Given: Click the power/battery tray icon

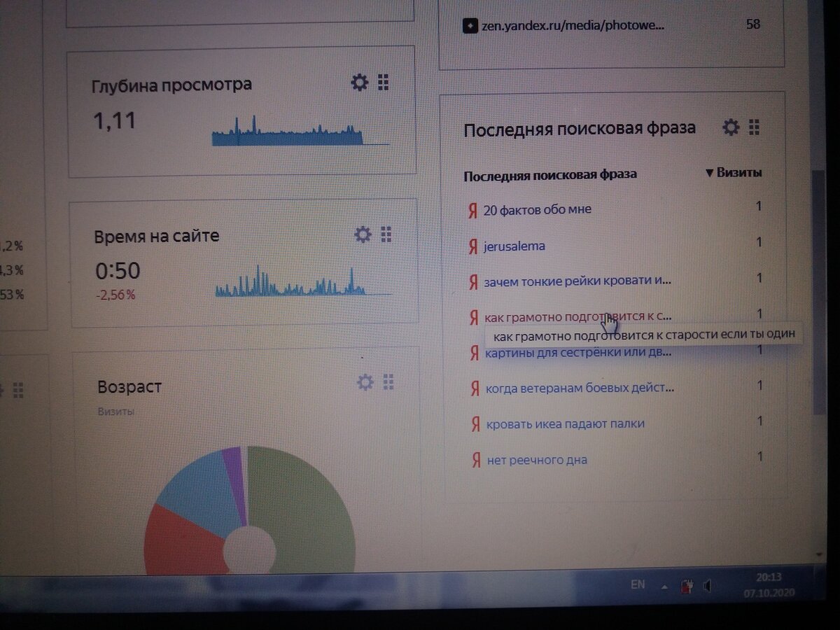Looking at the screenshot, I should (687, 585).
